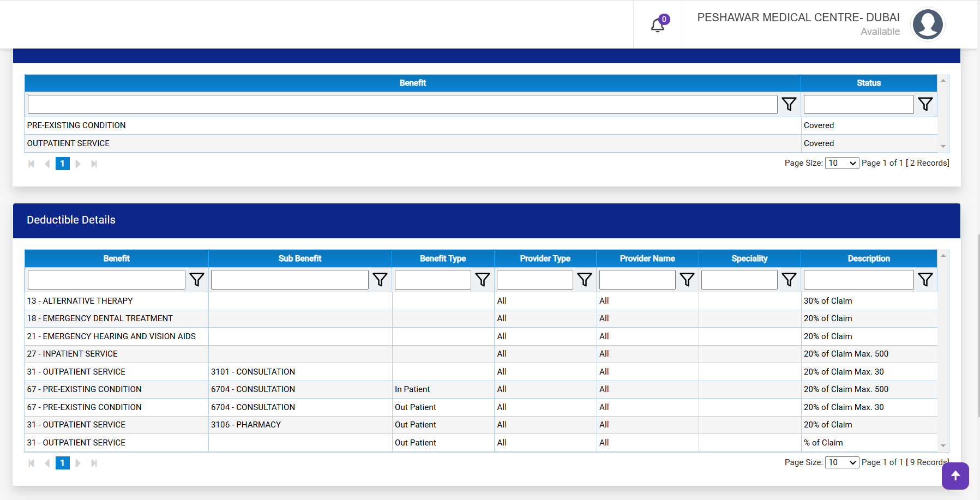The height and width of the screenshot is (500, 980).
Task: Open the notification bell
Action: 658,25
